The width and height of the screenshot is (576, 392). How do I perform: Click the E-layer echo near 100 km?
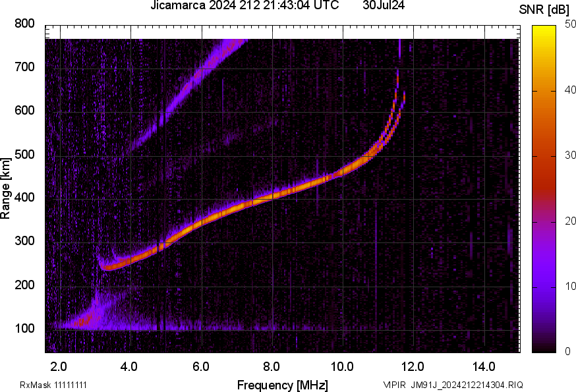click(x=147, y=326)
